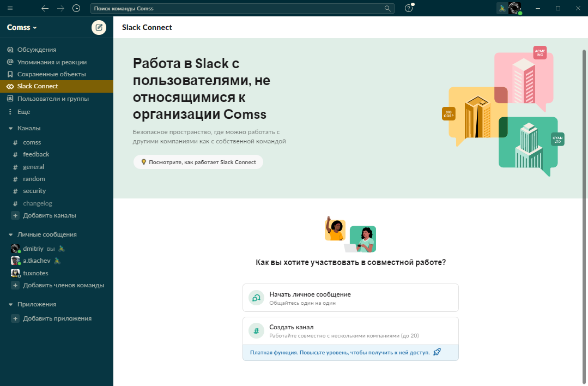Go forward with right arrow

[60, 8]
